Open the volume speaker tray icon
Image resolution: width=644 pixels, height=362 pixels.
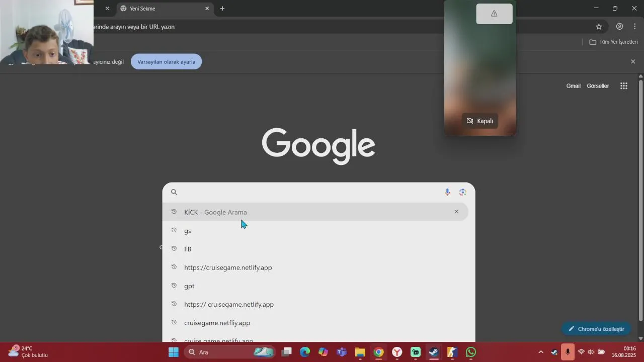coord(591,352)
